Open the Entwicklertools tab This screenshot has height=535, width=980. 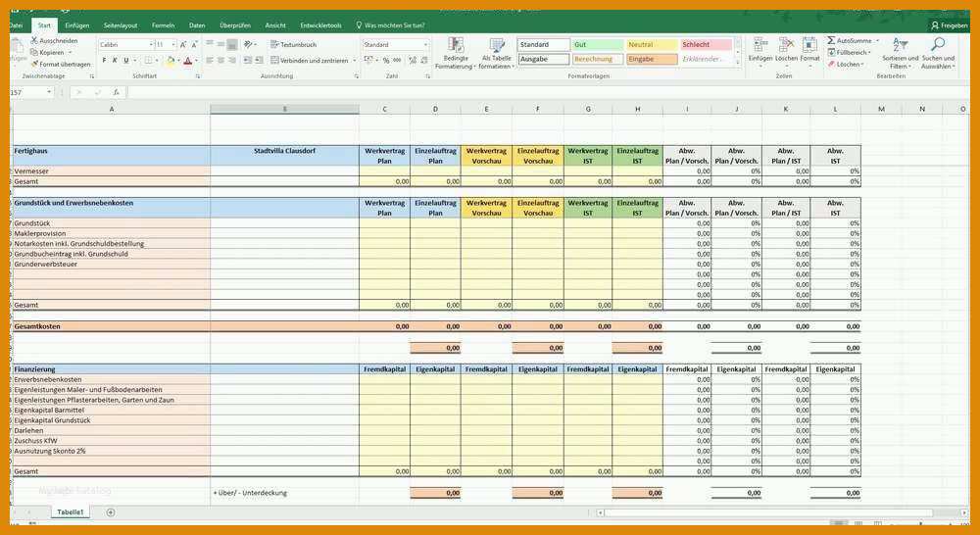click(320, 25)
